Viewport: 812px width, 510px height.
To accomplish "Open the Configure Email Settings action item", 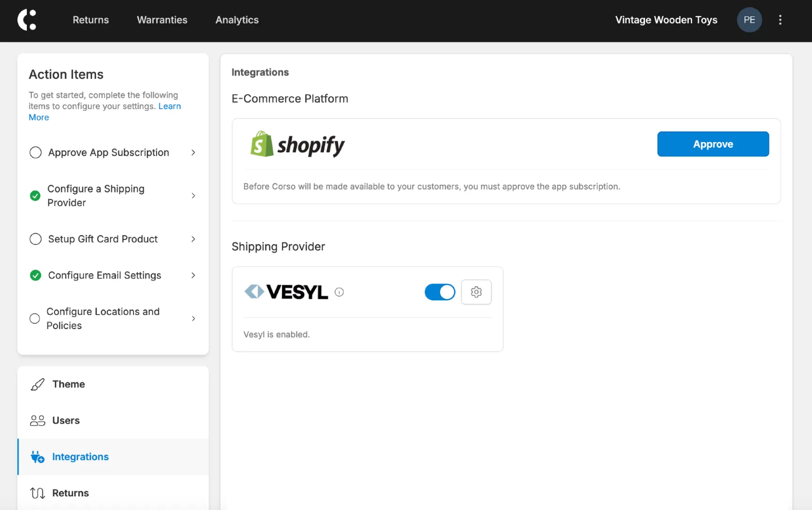I will [113, 275].
